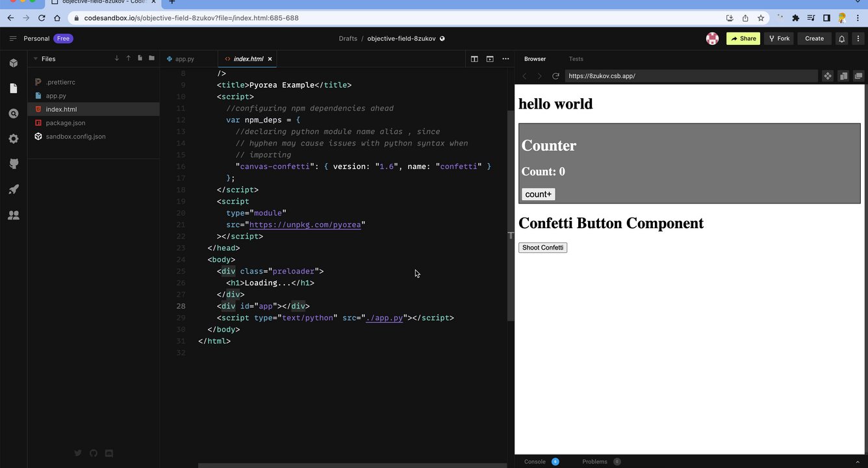This screenshot has width=868, height=468.
Task: Toggle the preview pane icon in the editor toolbar
Action: pos(490,59)
